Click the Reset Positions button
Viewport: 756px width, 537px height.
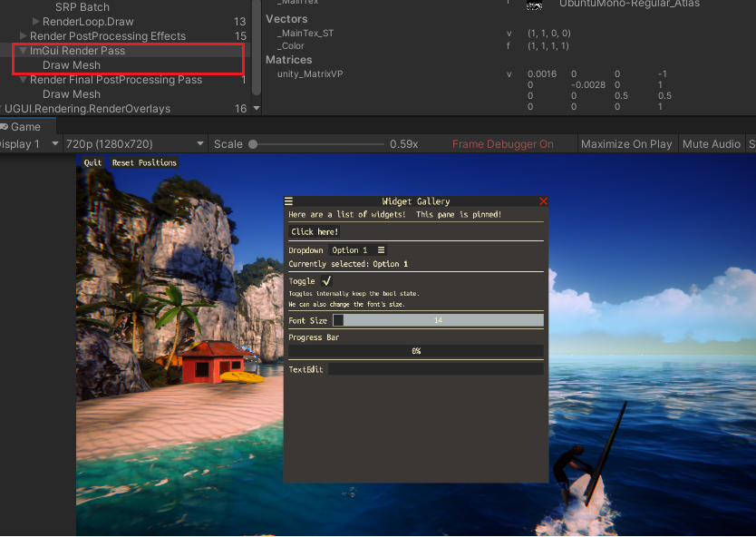pyautogui.click(x=144, y=162)
